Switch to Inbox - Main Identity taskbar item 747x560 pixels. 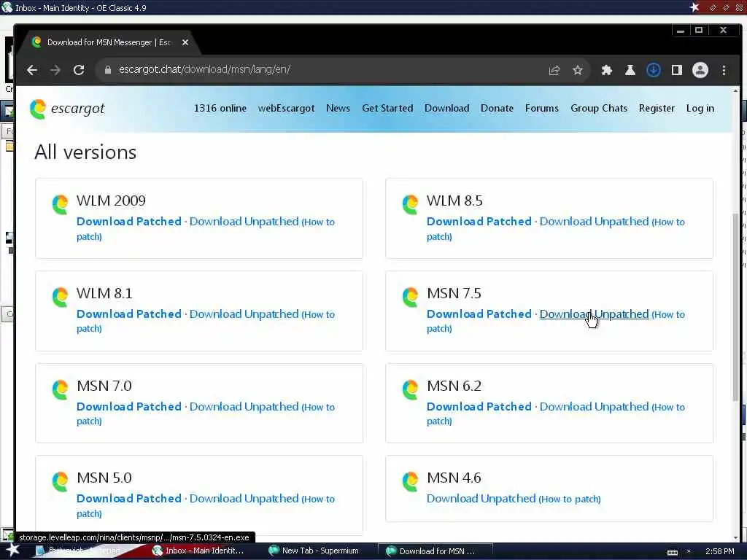(198, 551)
